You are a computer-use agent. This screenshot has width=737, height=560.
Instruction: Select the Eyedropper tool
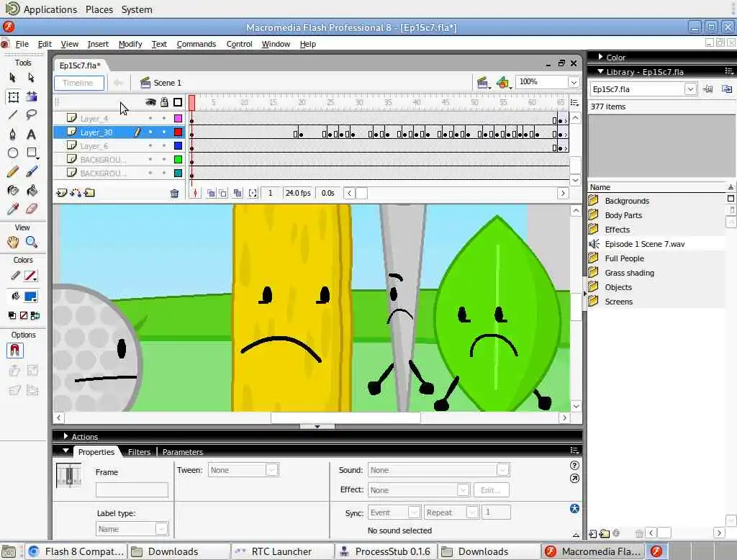coord(13,209)
